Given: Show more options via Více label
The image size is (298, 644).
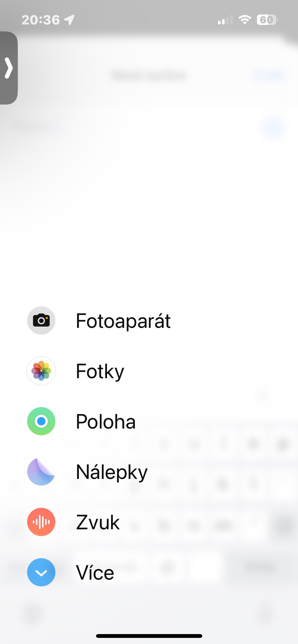Looking at the screenshot, I should point(95,573).
